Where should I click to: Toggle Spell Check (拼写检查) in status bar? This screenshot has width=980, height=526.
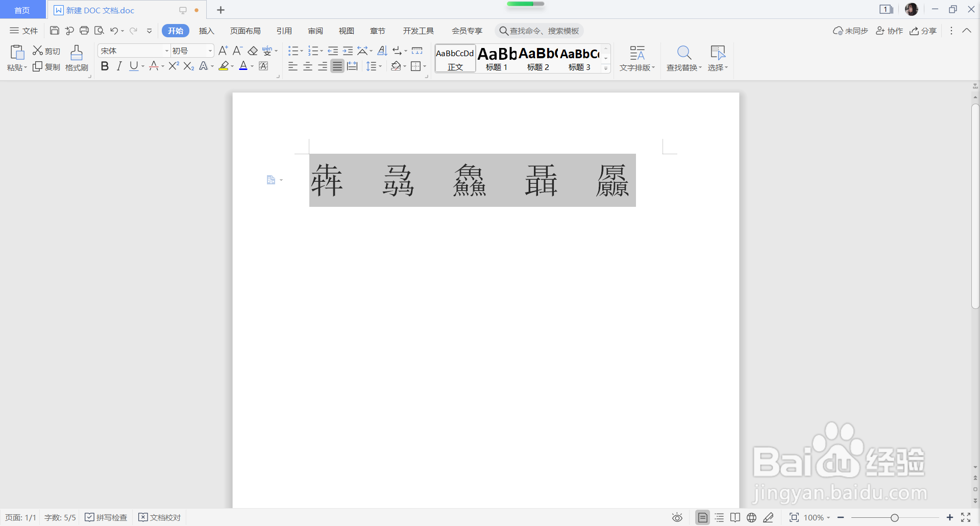click(x=106, y=517)
